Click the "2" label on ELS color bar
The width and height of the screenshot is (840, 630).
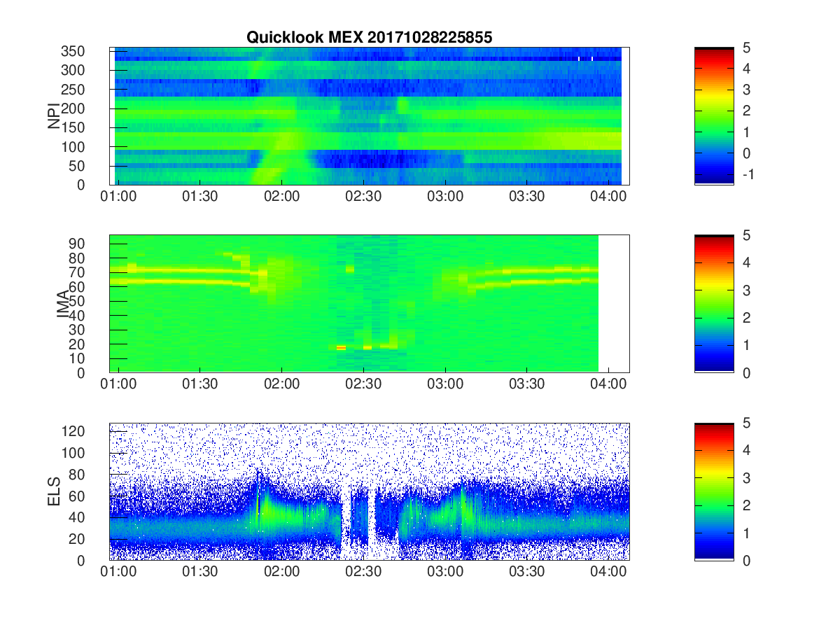(745, 505)
